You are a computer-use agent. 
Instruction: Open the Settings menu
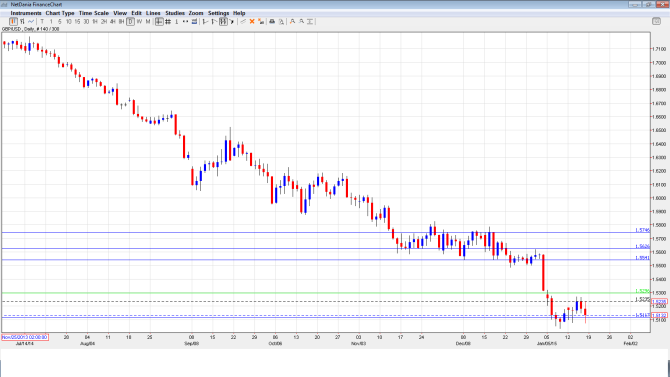(218, 13)
